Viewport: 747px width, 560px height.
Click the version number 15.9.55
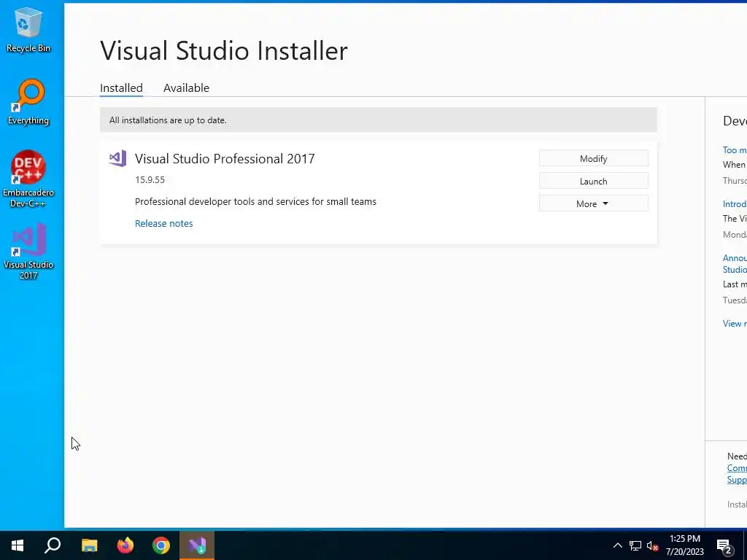click(x=150, y=179)
